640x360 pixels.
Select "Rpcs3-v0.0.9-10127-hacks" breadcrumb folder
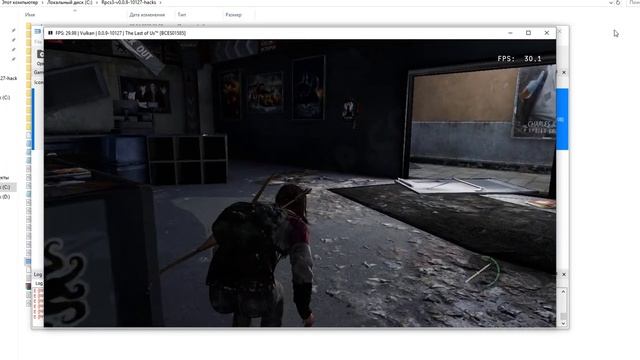click(129, 2)
